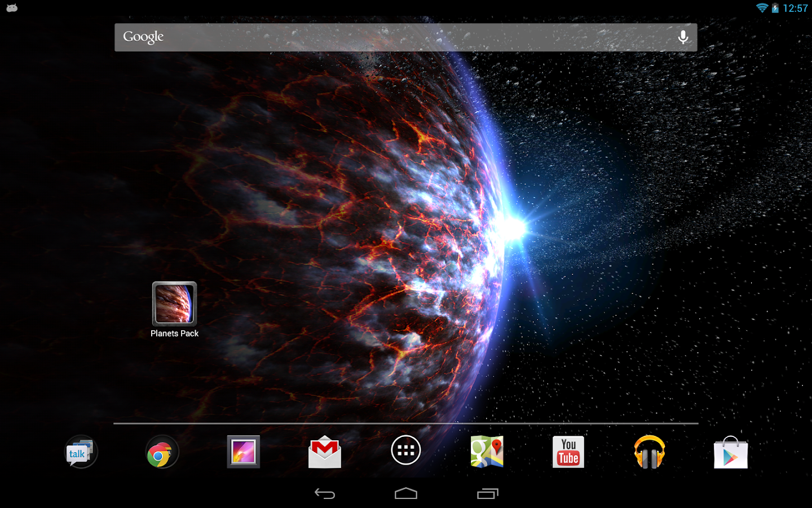Open the all apps drawer

406,450
